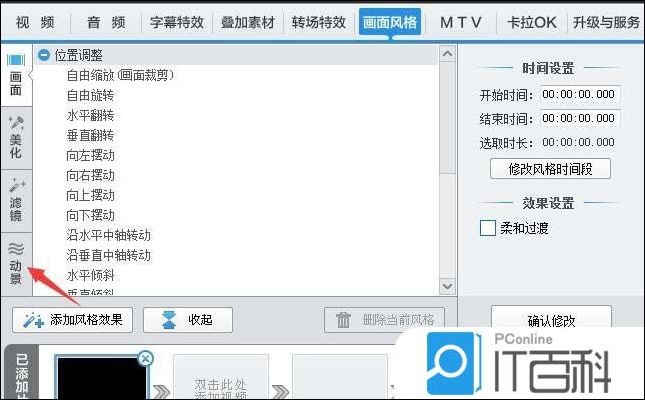Select the 画面风格 tab
Image resolution: width=645 pixels, height=400 pixels.
tap(390, 22)
